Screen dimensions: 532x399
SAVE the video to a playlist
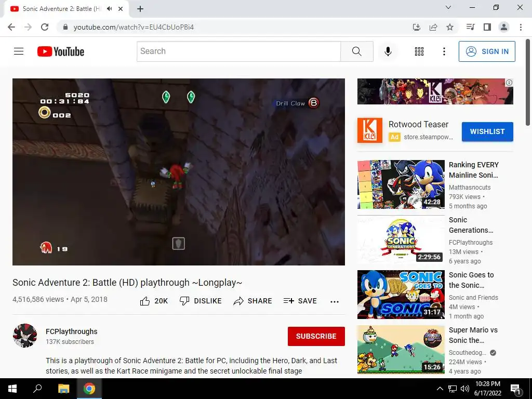coord(300,301)
